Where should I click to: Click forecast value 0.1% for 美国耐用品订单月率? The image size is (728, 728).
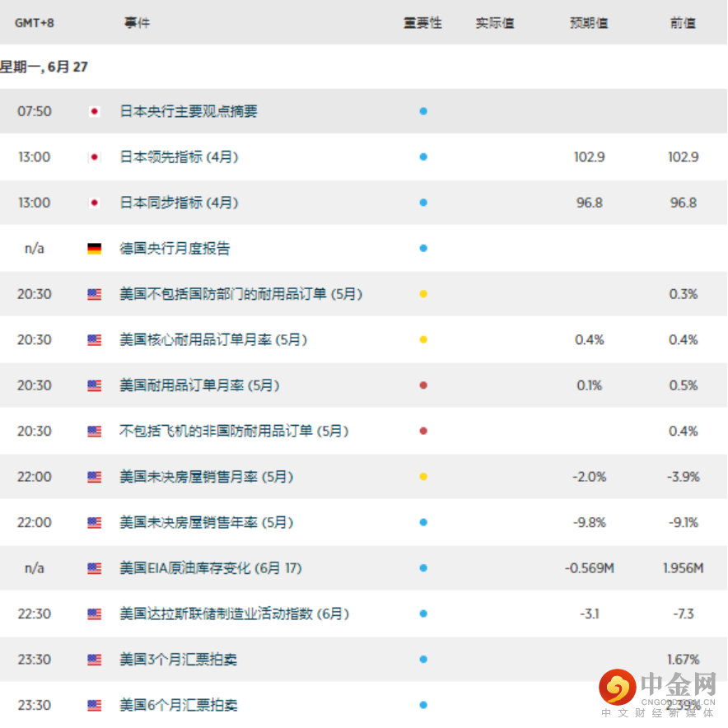[x=589, y=385]
